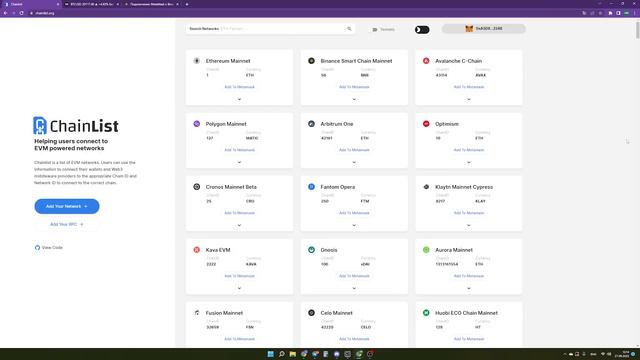Expand the Arbitrum One card details

(354, 162)
